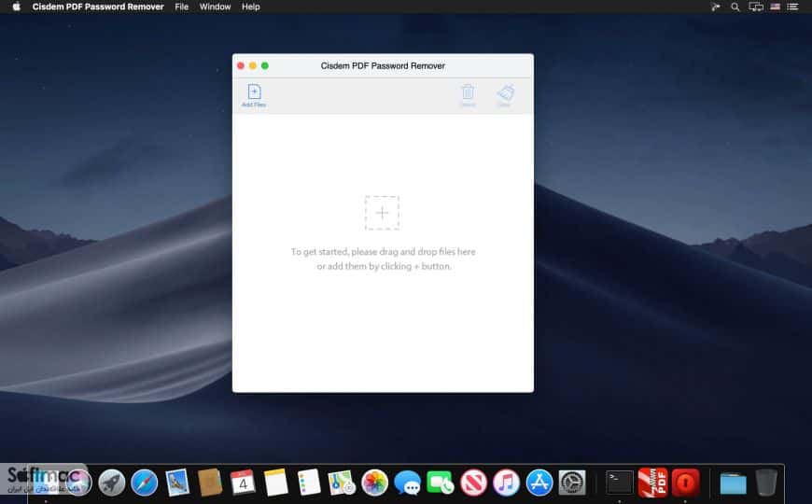Open the Notification Center menu bar icon
812x504 pixels.
[x=792, y=7]
